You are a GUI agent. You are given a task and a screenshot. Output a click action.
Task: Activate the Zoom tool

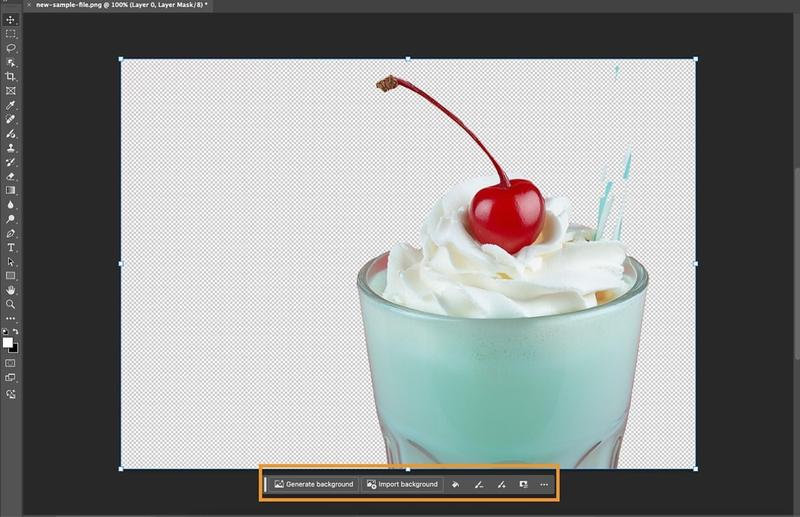pyautogui.click(x=10, y=304)
